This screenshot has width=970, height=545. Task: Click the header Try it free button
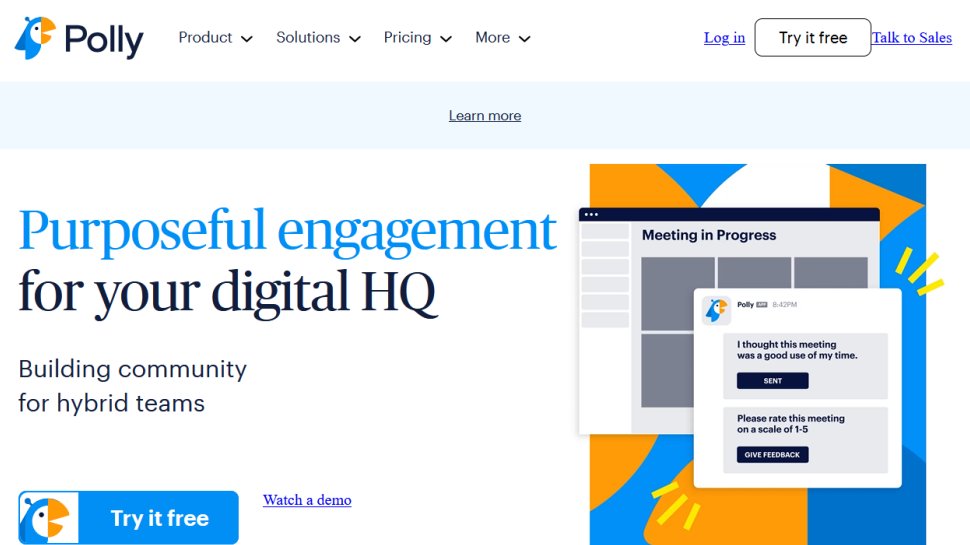[x=813, y=38]
